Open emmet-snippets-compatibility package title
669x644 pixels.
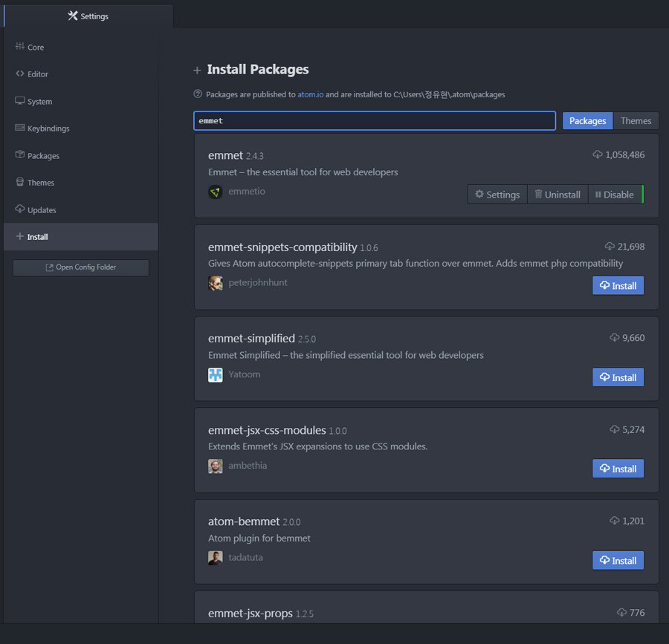tap(282, 247)
